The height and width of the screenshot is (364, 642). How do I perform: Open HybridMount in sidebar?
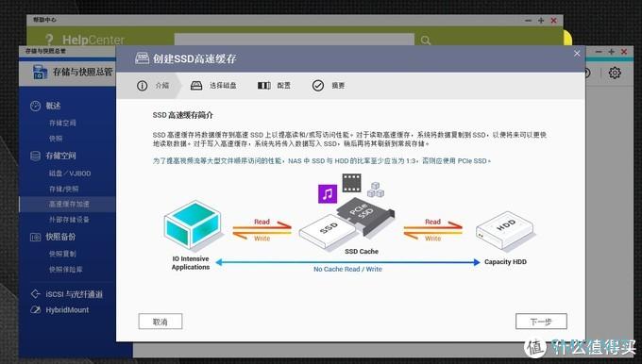(x=67, y=310)
